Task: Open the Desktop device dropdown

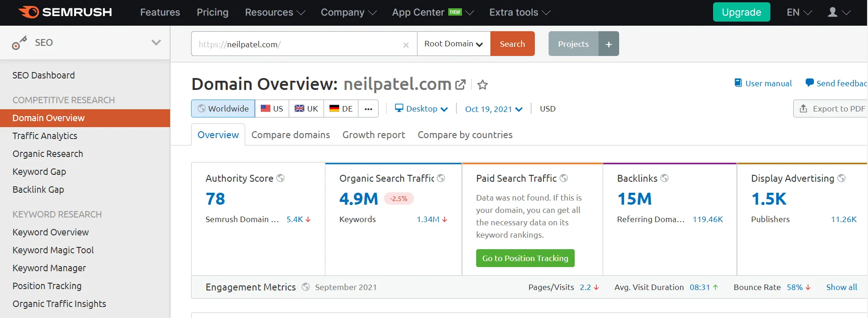Action: point(421,109)
